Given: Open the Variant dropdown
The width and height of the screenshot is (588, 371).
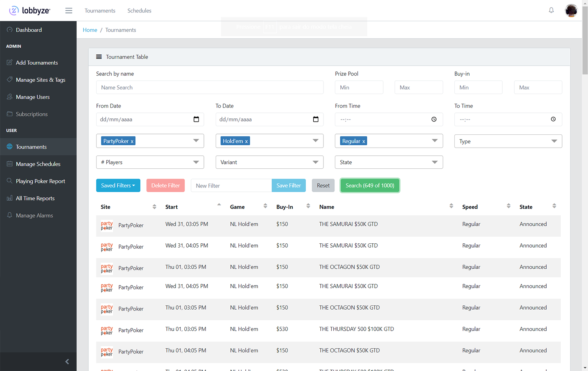Looking at the screenshot, I should click(269, 162).
